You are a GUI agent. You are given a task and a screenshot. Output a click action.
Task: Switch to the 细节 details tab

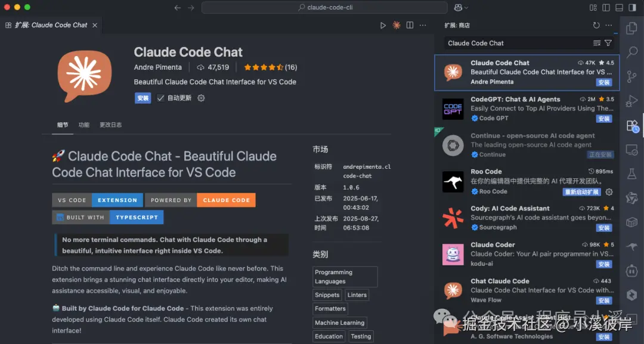[x=63, y=125]
